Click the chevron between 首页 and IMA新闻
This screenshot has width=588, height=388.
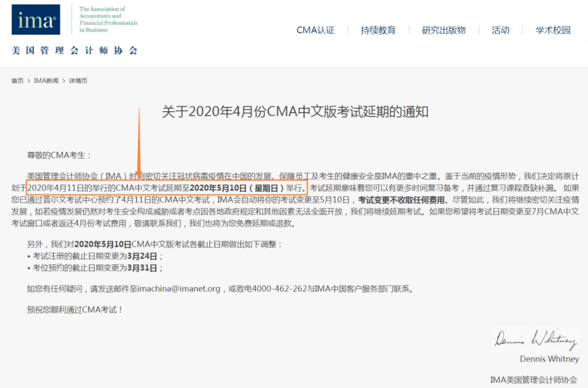click(29, 81)
